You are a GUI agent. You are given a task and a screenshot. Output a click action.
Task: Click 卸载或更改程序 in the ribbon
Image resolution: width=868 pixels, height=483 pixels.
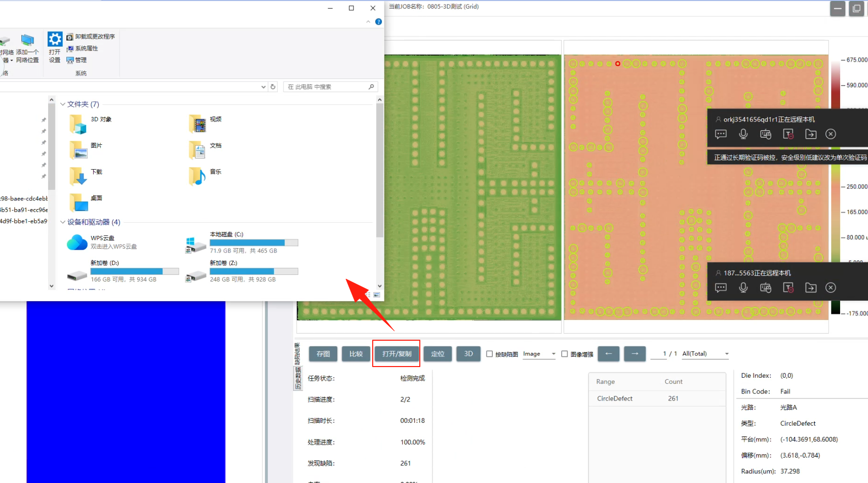tap(95, 36)
